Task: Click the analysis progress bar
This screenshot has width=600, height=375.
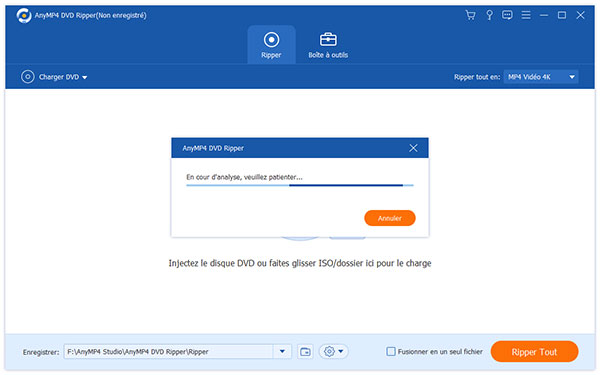Action: coord(300,185)
